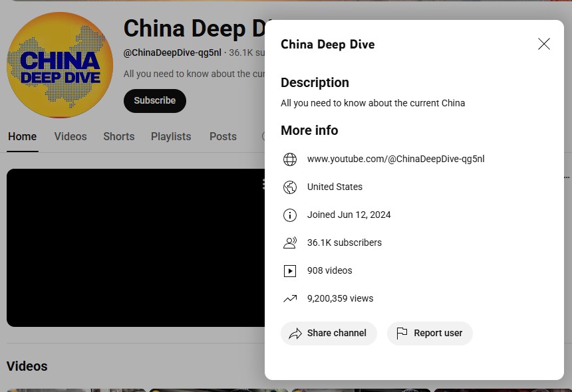
Task: Open the Playlists tab
Action: [x=171, y=137]
